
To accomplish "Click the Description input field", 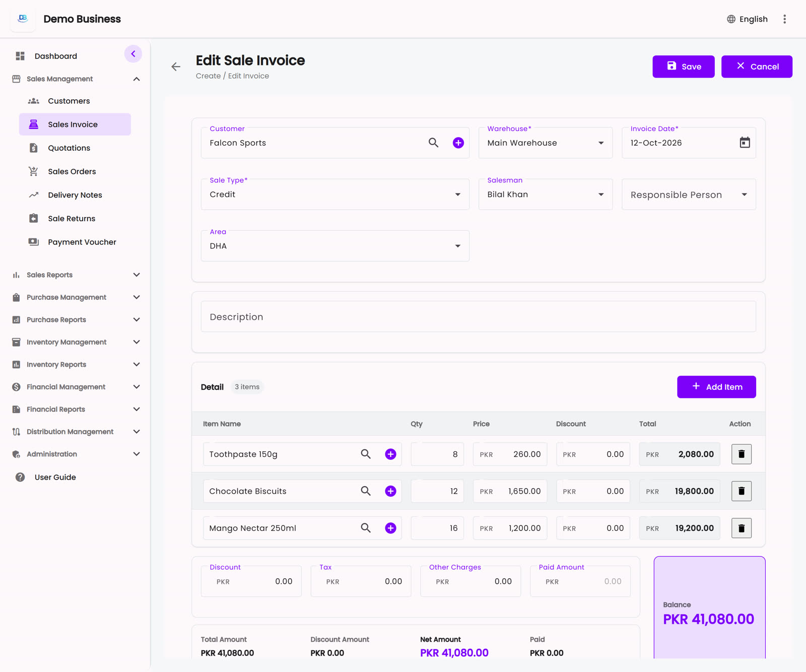I will (478, 317).
